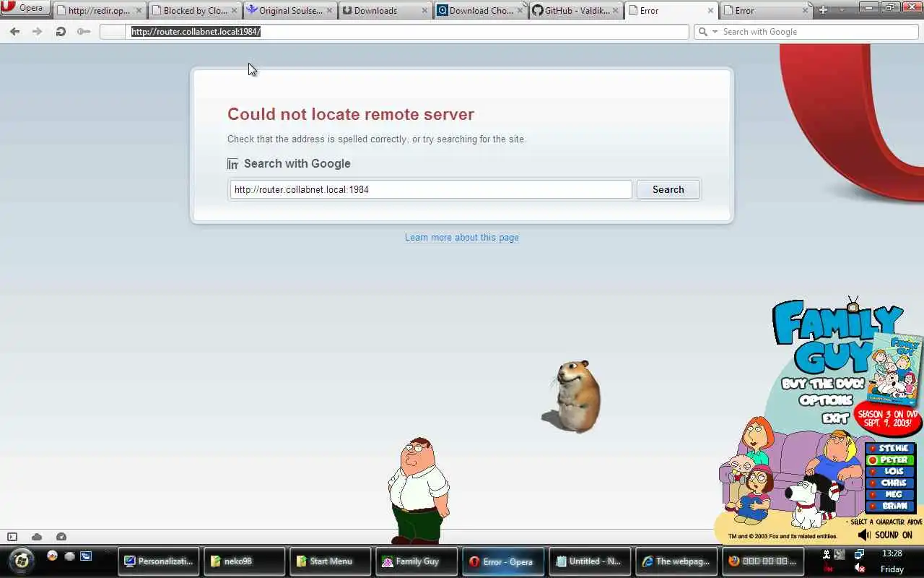924x578 pixels.
Task: Select the MEG character option
Action: point(889,494)
